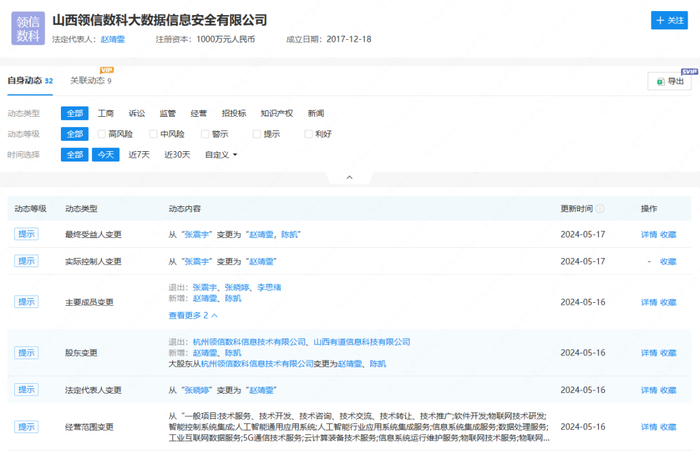Check the 中风险 filter box
This screenshot has height=454, width=700.
click(153, 134)
